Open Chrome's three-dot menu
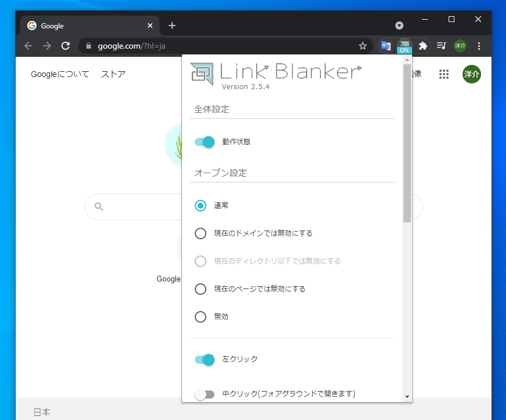This screenshot has width=506, height=420. [479, 45]
